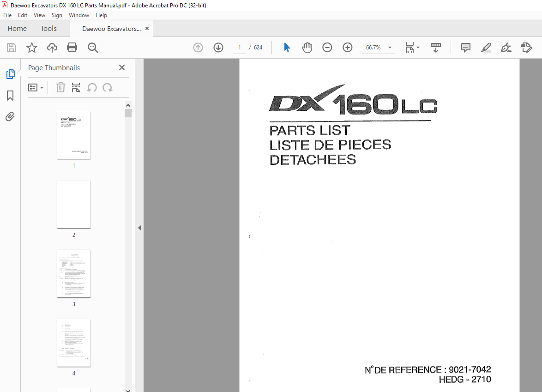542x392 pixels.
Task: Click 'PARTS LIST' heading in document
Action: tap(310, 130)
